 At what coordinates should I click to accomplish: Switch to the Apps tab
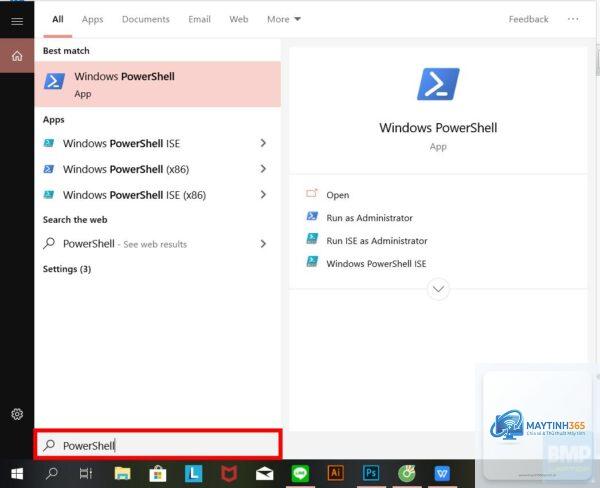tap(93, 19)
